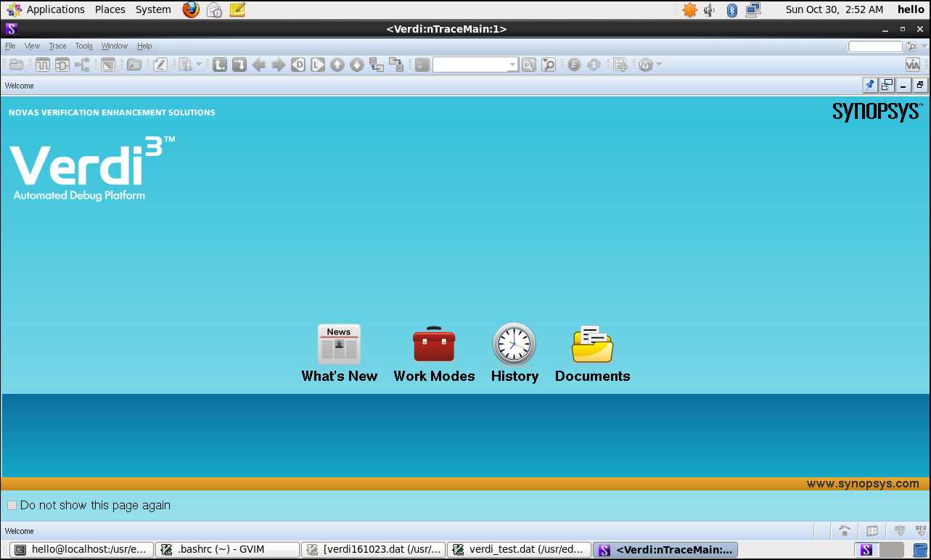
Task: Open dropdown arrow next to source-list icon
Action: pos(200,65)
